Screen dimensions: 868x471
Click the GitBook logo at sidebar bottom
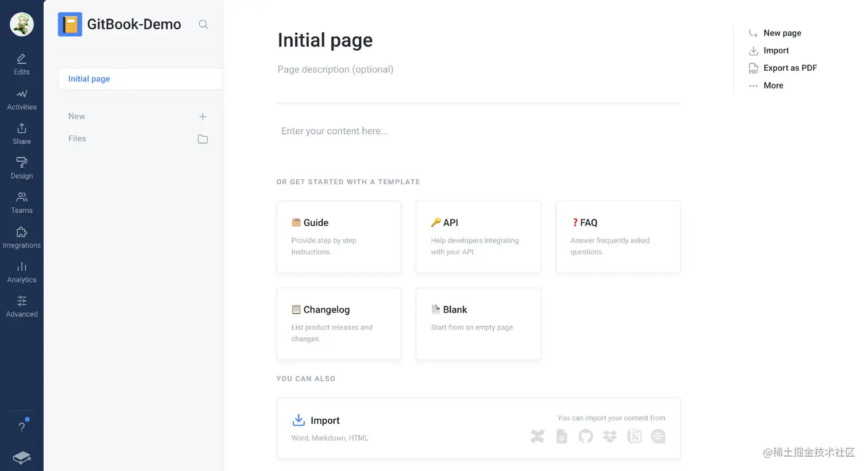point(22,457)
